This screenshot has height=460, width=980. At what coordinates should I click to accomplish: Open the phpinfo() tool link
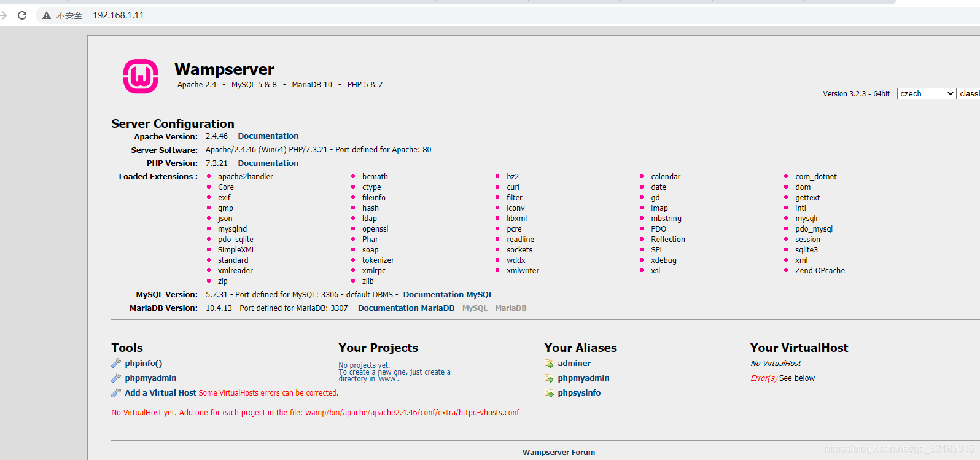[x=144, y=364]
